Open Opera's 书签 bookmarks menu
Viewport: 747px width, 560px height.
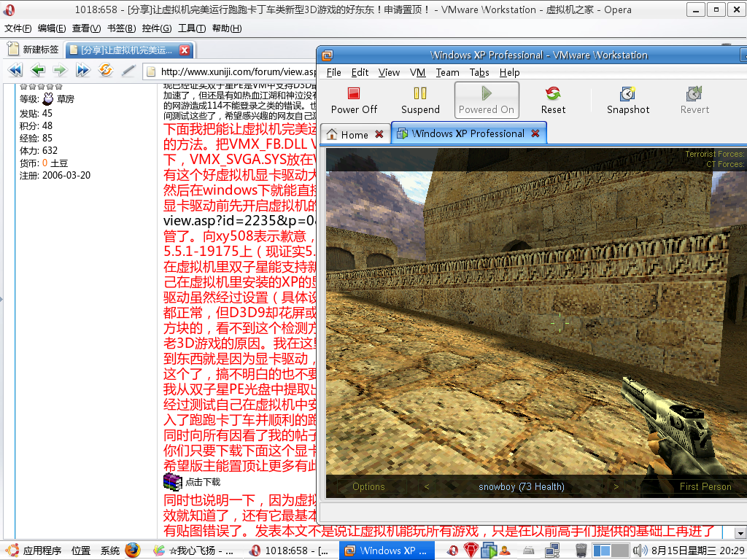click(122, 28)
